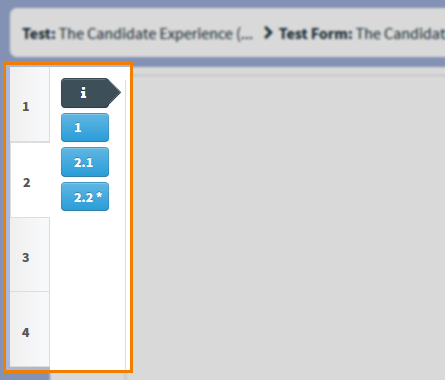445x380 pixels.
Task: Click the asterisk on item 2.2
Action: click(99, 195)
